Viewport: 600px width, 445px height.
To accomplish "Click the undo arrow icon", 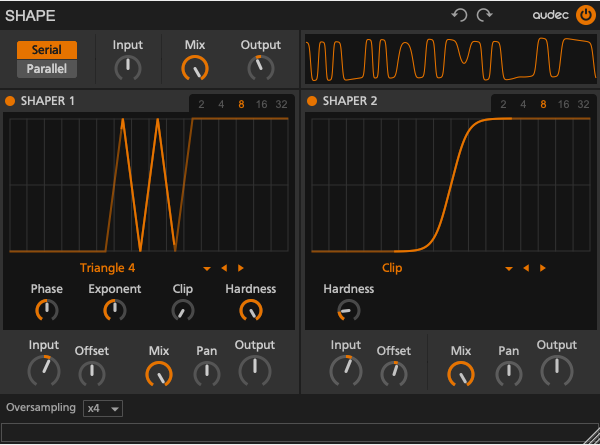I will pyautogui.click(x=459, y=15).
